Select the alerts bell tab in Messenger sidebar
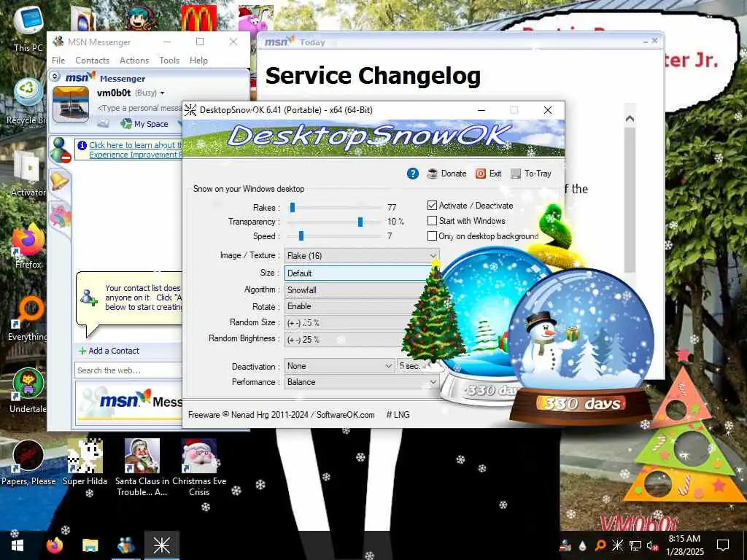The width and height of the screenshot is (747, 560). click(60, 182)
